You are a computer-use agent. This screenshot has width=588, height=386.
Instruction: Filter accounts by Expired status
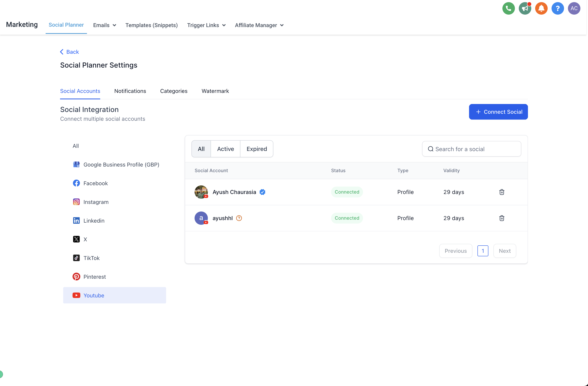tap(256, 149)
